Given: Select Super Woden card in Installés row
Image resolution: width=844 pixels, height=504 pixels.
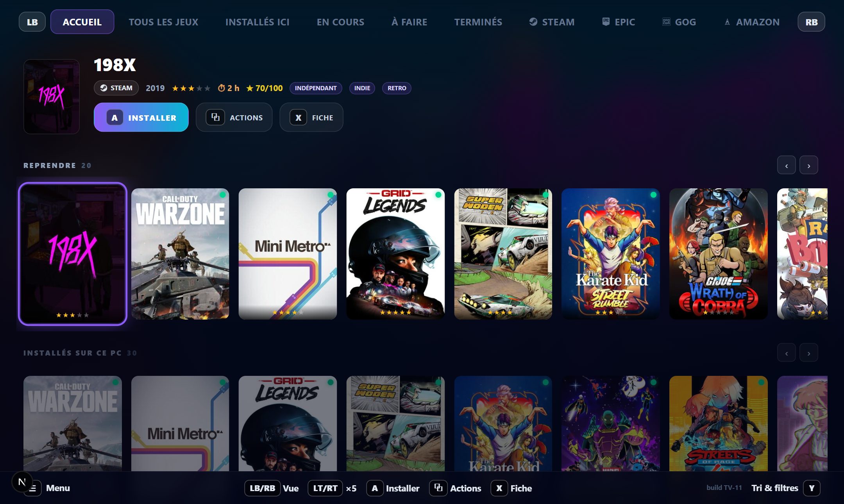Looking at the screenshot, I should (x=395, y=424).
